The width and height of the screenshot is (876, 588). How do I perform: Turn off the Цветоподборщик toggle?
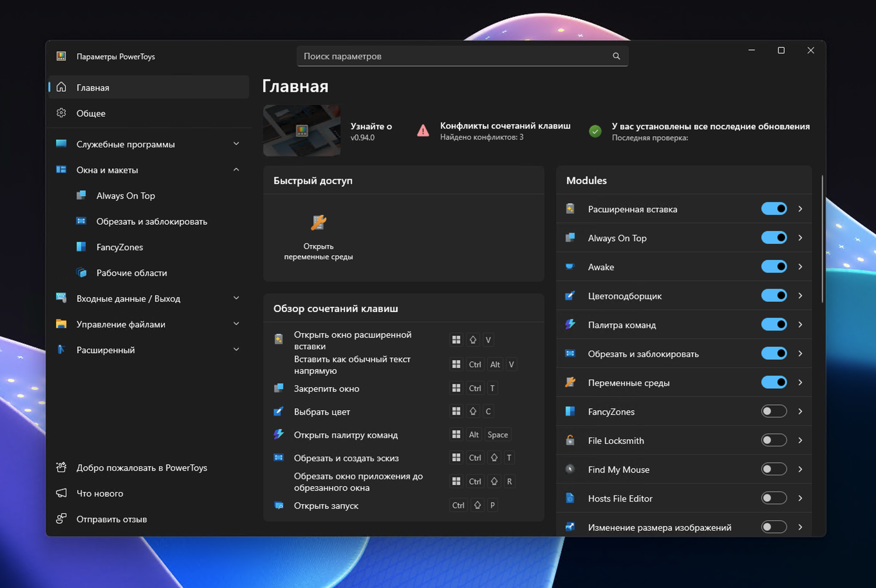pos(774,295)
